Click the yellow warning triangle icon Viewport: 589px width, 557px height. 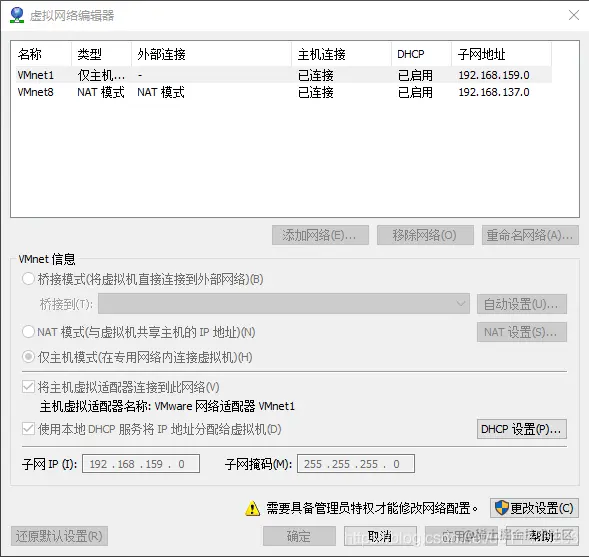click(x=252, y=509)
